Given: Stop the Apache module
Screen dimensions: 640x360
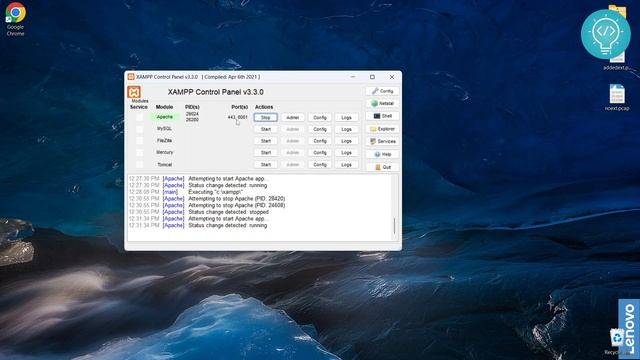Looking at the screenshot, I should [266, 118].
